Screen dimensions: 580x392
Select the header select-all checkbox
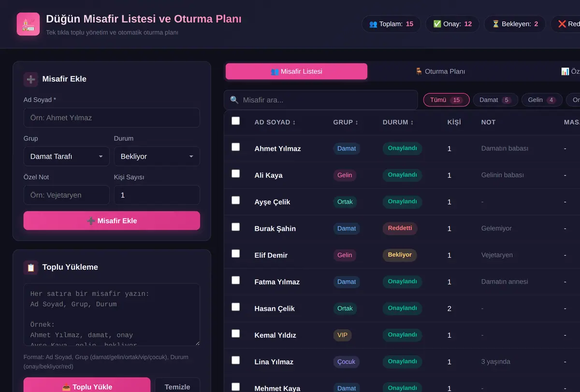pyautogui.click(x=235, y=121)
